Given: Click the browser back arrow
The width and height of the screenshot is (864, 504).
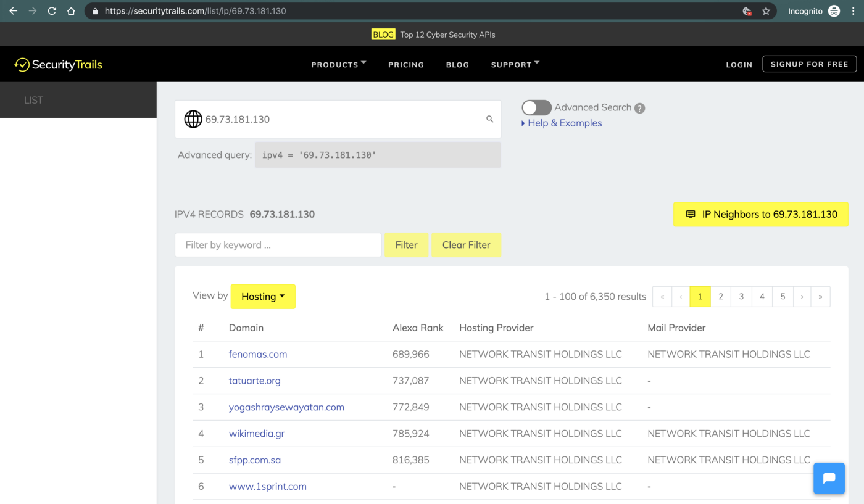Looking at the screenshot, I should click(x=13, y=11).
